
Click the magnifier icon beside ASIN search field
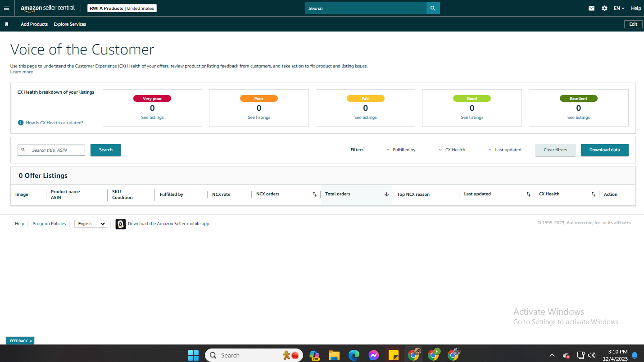23,150
